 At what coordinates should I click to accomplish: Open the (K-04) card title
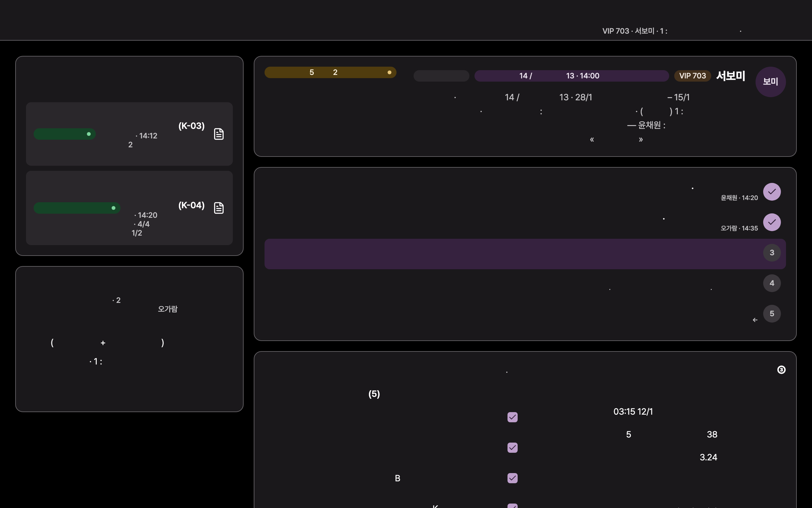coord(191,205)
